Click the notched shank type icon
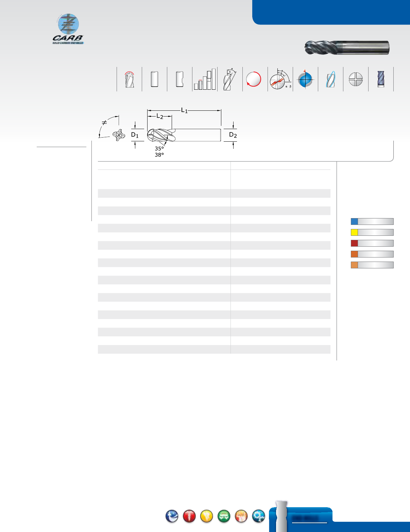The image size is (410, 532). [x=180, y=80]
